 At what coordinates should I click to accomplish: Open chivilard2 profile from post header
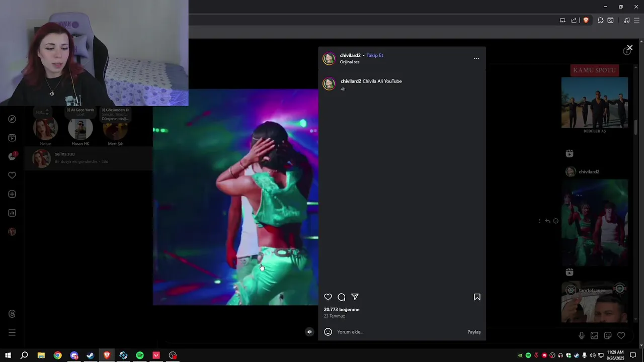350,55
